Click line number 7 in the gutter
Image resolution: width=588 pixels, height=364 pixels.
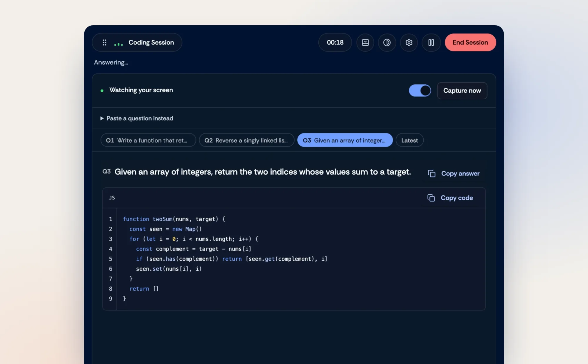(111, 279)
